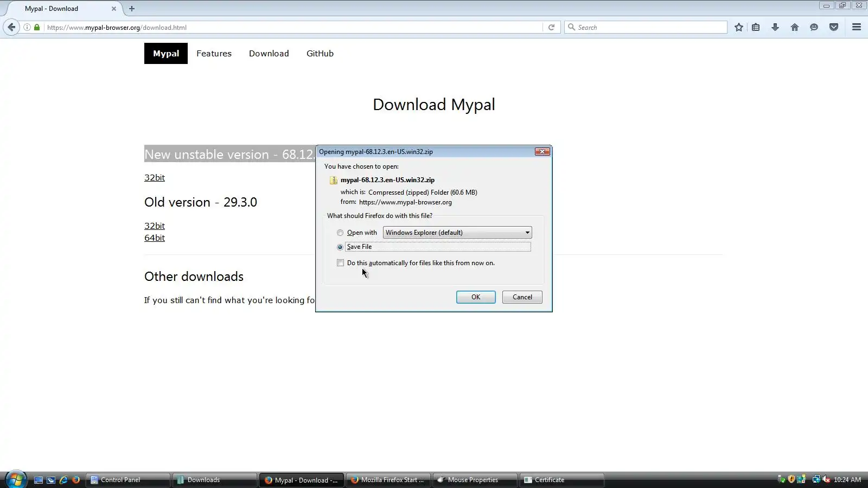Open the Firefox hamburger menu
Image resolution: width=868 pixels, height=488 pixels.
click(857, 27)
